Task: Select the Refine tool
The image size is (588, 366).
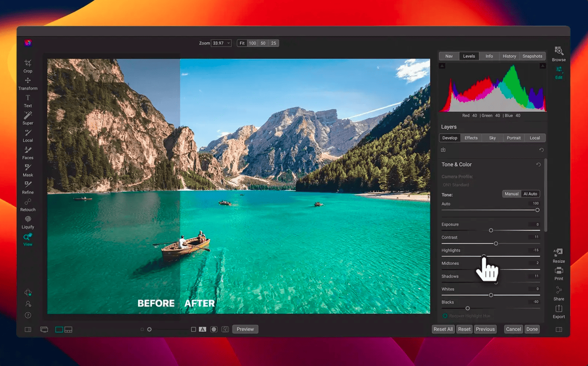Action: 28,187
